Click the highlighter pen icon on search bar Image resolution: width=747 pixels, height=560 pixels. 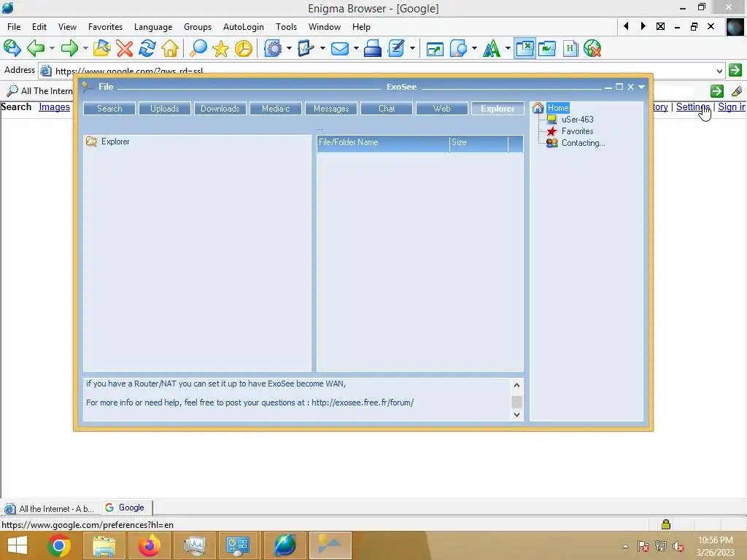[x=737, y=91]
